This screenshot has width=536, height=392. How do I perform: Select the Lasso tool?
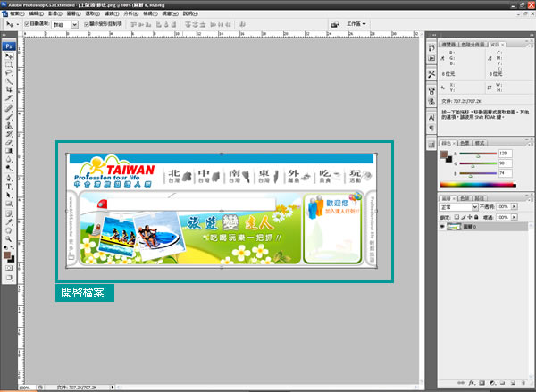pos(9,73)
